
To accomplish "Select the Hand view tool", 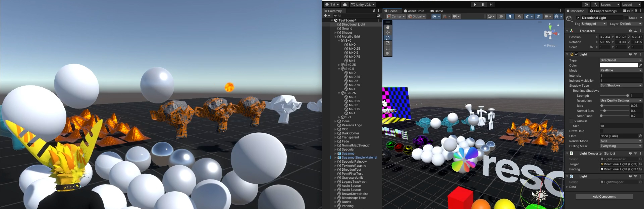I will pos(387,27).
